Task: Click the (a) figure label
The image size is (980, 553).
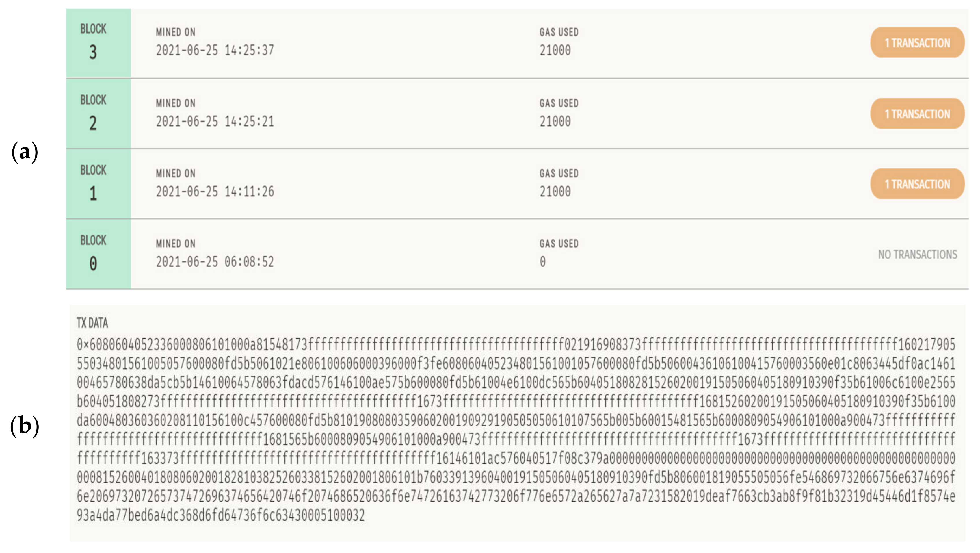Action: click(x=25, y=151)
